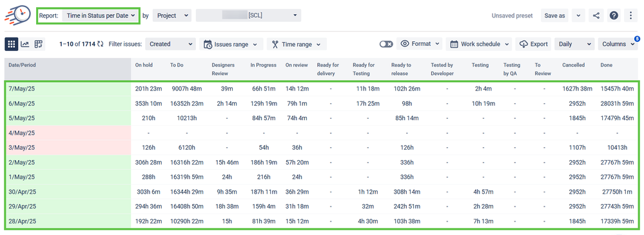Click the Save as button

[x=554, y=15]
